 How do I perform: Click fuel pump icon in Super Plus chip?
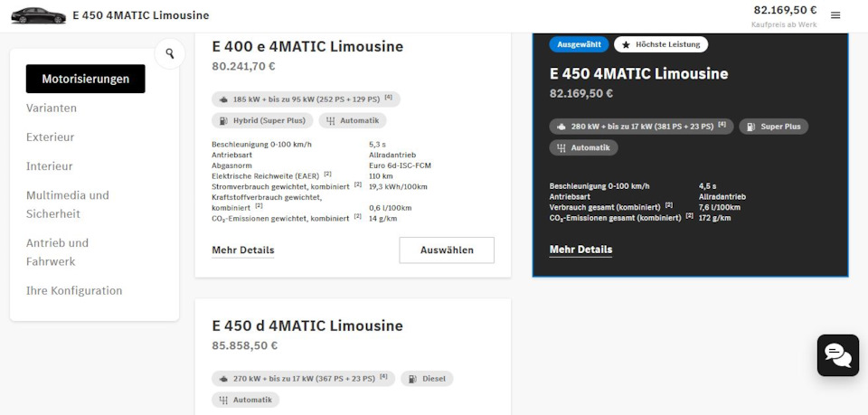(x=750, y=127)
